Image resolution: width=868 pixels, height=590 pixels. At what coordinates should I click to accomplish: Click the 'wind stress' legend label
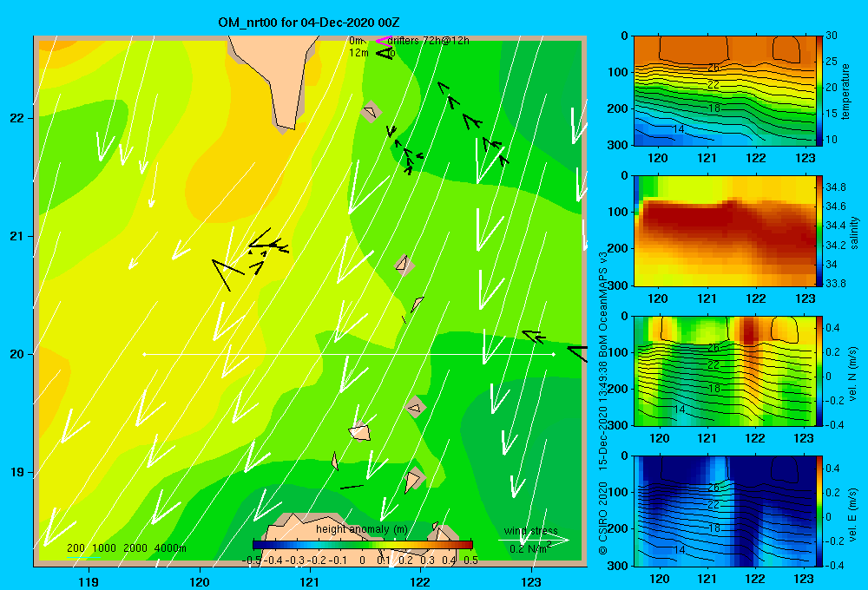pos(530,531)
